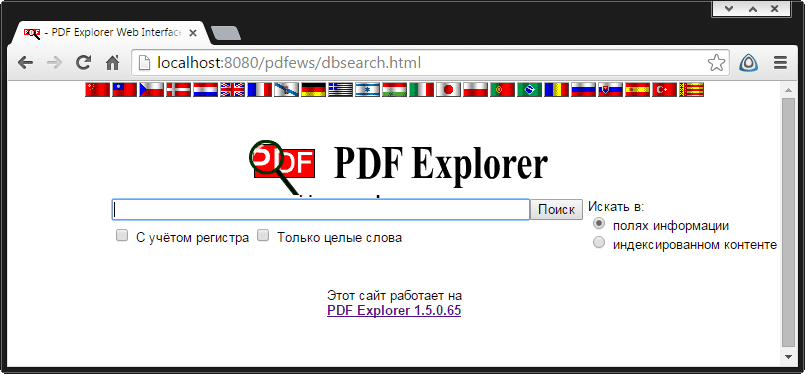
Task: Switch to Japanese via Japan flag
Action: point(448,89)
